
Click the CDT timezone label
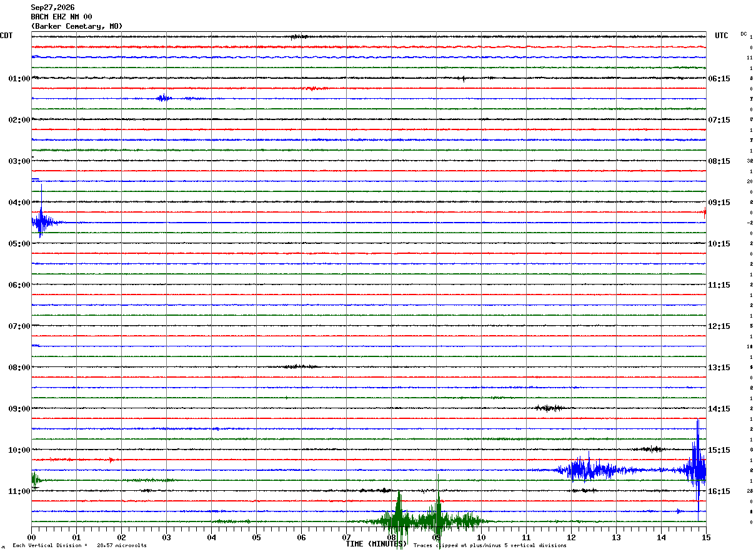[x=6, y=36]
